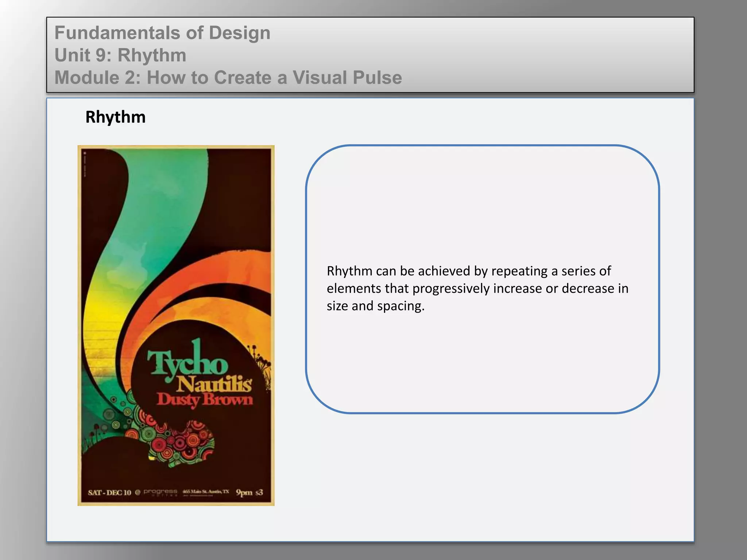The image size is (747, 560).
Task: Click the '9pm $3' text on poster
Action: [x=249, y=493]
